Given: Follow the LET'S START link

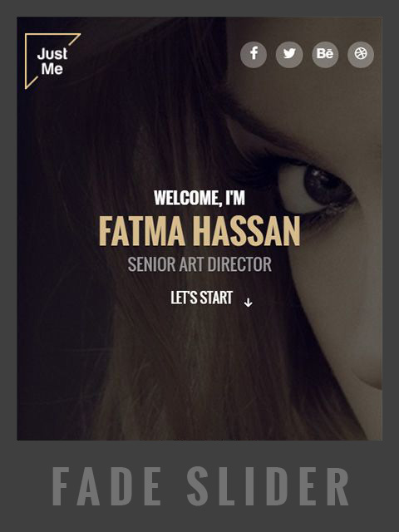Looking at the screenshot, I should tap(201, 298).
